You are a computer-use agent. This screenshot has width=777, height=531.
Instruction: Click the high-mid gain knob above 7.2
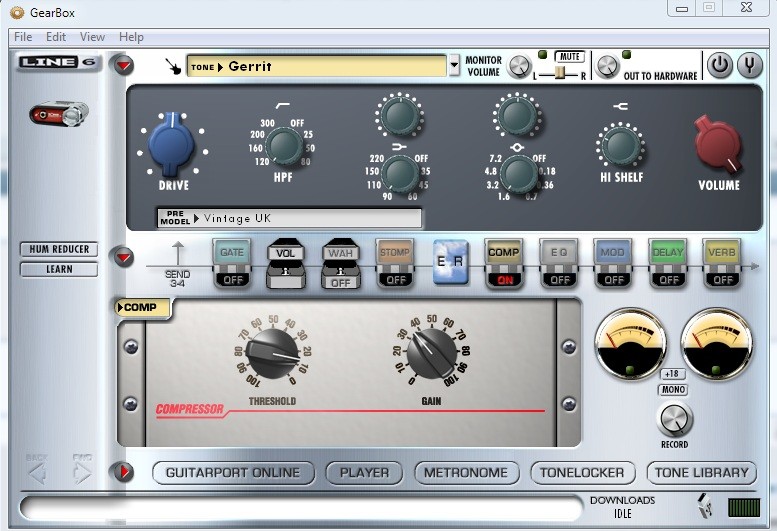click(x=517, y=115)
